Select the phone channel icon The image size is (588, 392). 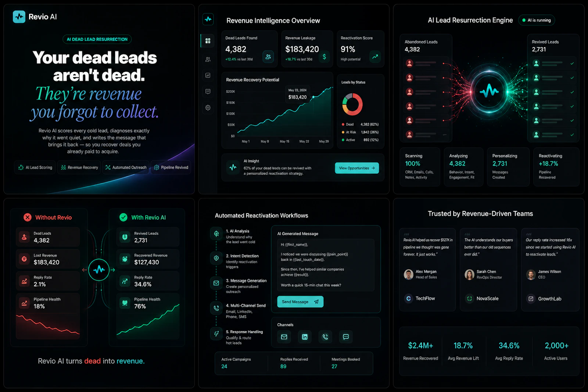point(325,337)
